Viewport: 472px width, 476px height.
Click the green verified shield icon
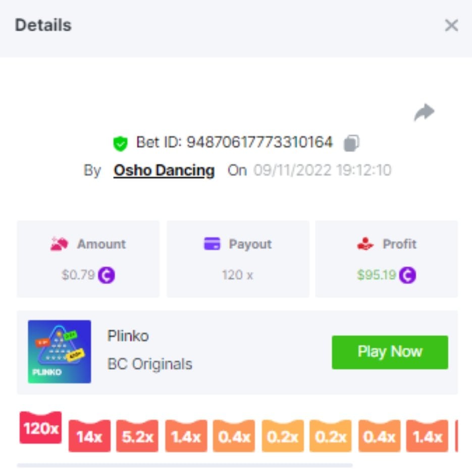tap(121, 144)
